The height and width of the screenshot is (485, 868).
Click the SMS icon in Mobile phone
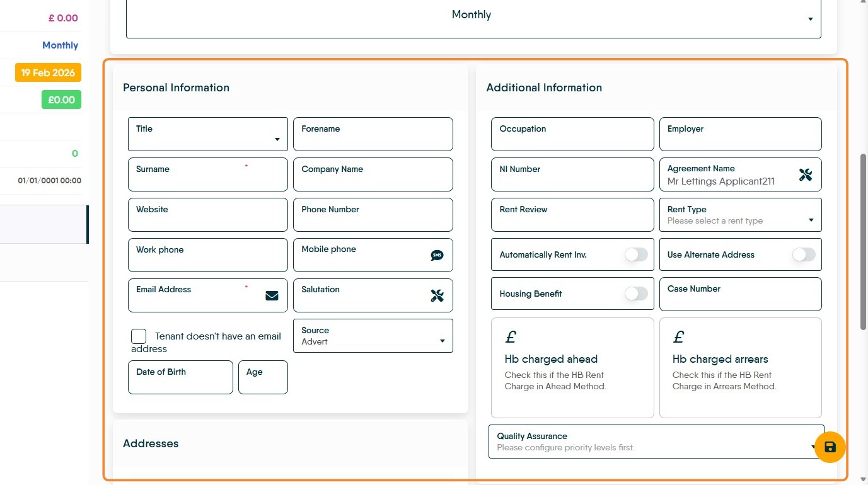pos(437,255)
